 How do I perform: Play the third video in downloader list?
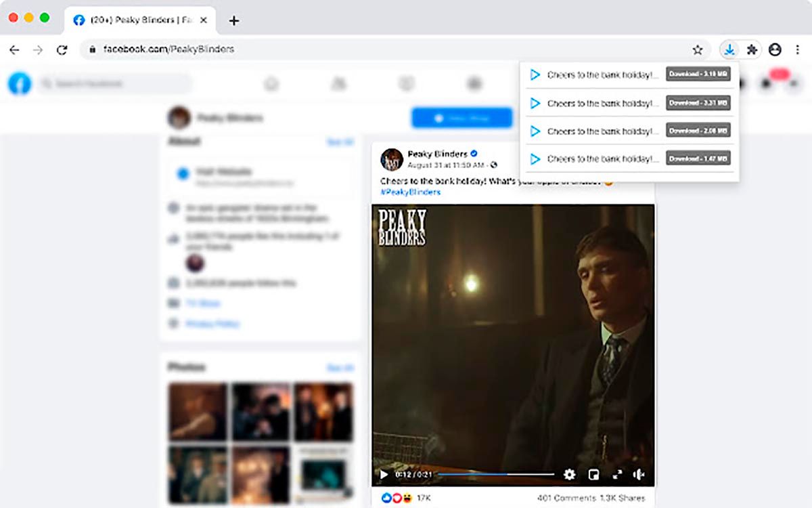click(x=535, y=131)
